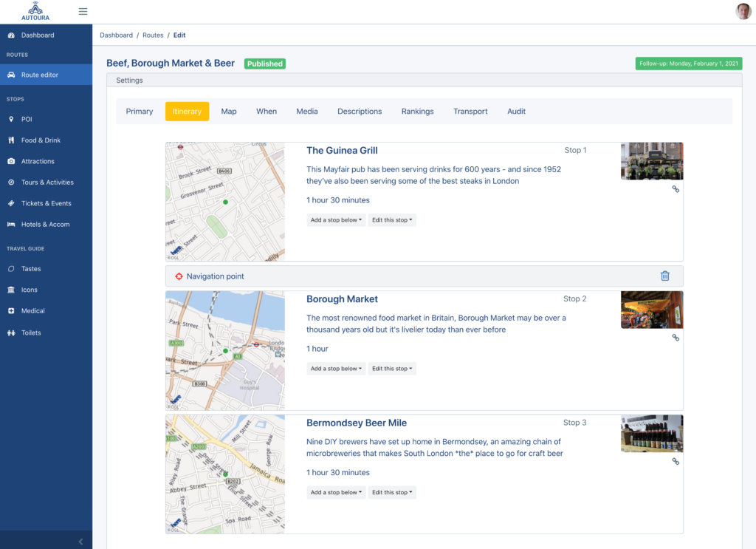Switch to the Primary tab
Image resolution: width=756 pixels, height=549 pixels.
coord(140,112)
